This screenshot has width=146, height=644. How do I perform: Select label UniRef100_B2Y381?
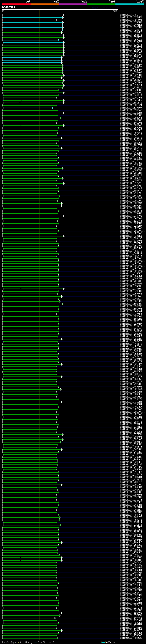click(x=131, y=75)
